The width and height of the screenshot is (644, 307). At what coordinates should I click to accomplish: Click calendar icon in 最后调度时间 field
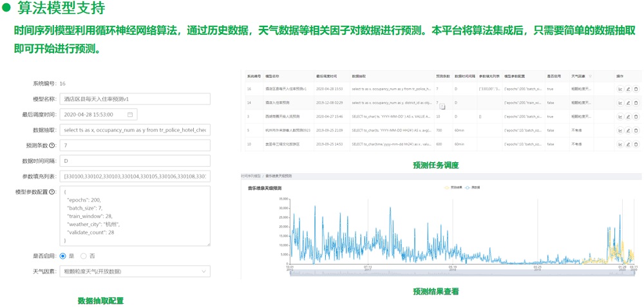click(x=130, y=115)
